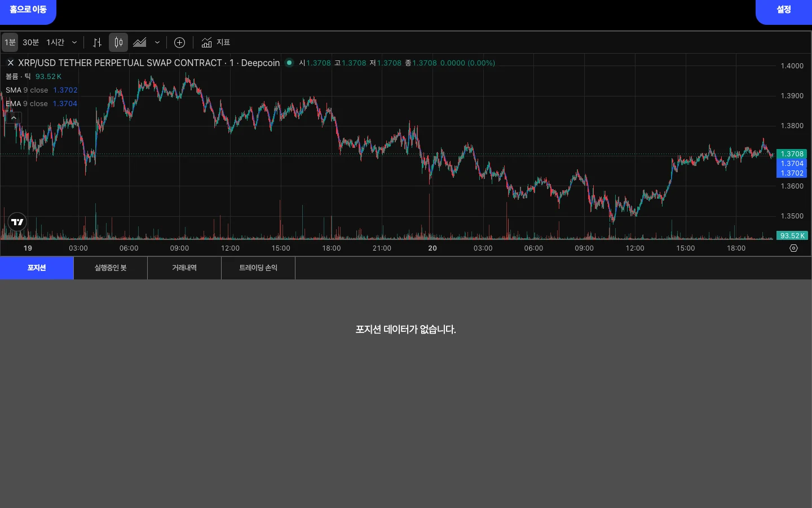The width and height of the screenshot is (812, 508).
Task: Open the 거래내역 tab
Action: click(x=184, y=268)
